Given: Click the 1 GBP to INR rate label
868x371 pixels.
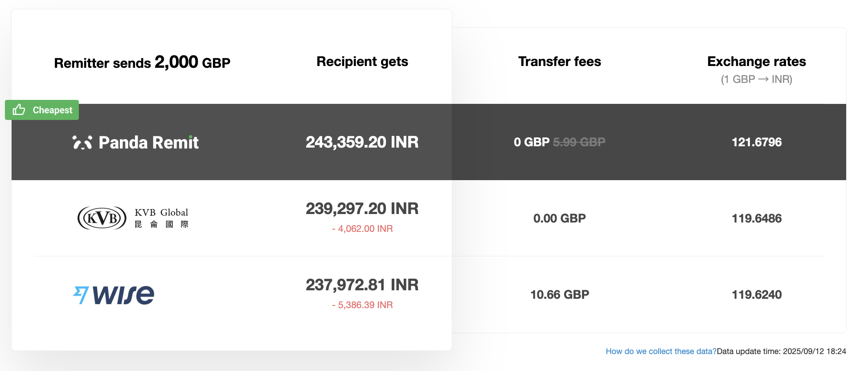Looking at the screenshot, I should pos(757,79).
